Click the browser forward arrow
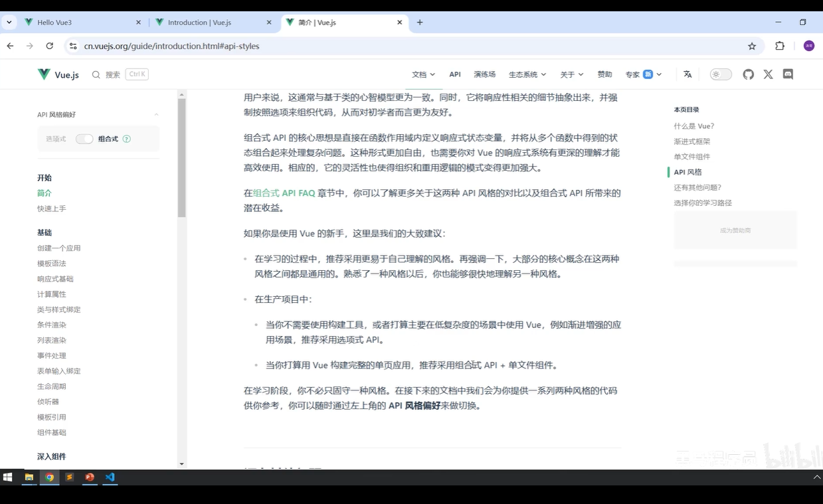This screenshot has width=823, height=504. 30,46
